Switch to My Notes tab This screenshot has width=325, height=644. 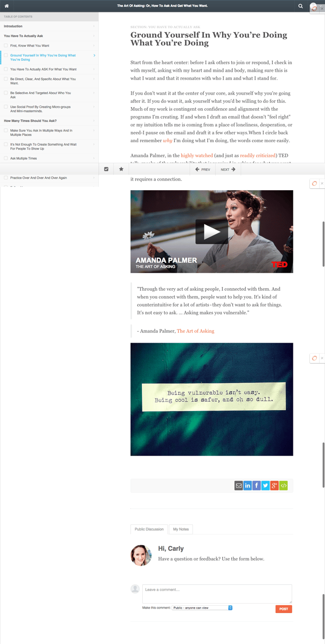click(181, 529)
